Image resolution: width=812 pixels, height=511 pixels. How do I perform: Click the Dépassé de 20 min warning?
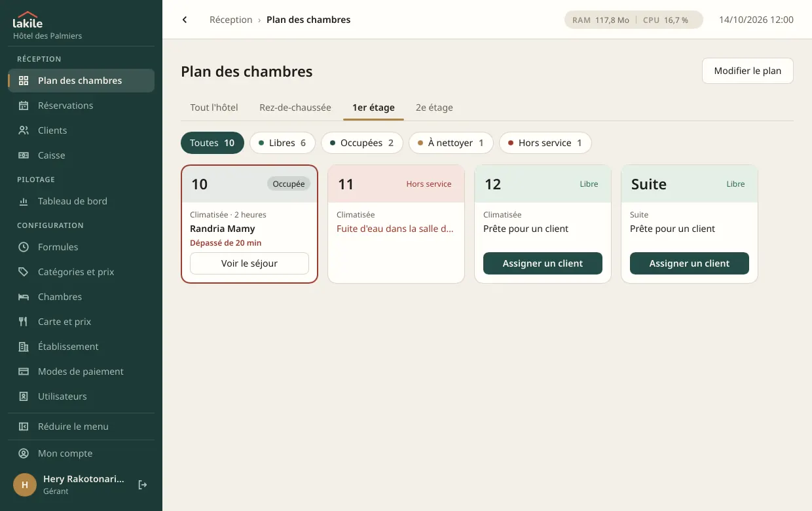[x=226, y=243]
